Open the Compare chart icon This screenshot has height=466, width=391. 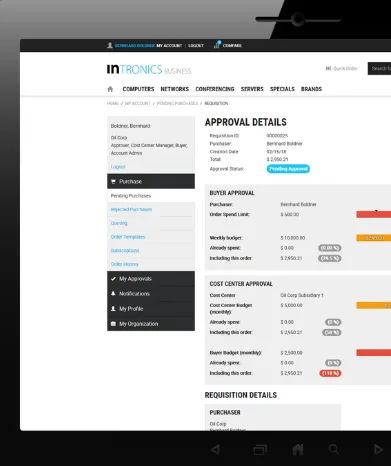217,45
